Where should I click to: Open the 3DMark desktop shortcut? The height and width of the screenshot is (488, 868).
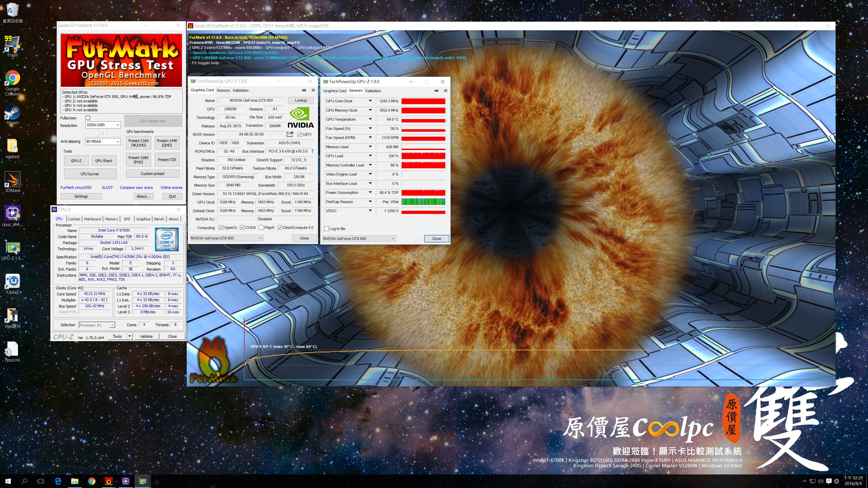coord(12,182)
